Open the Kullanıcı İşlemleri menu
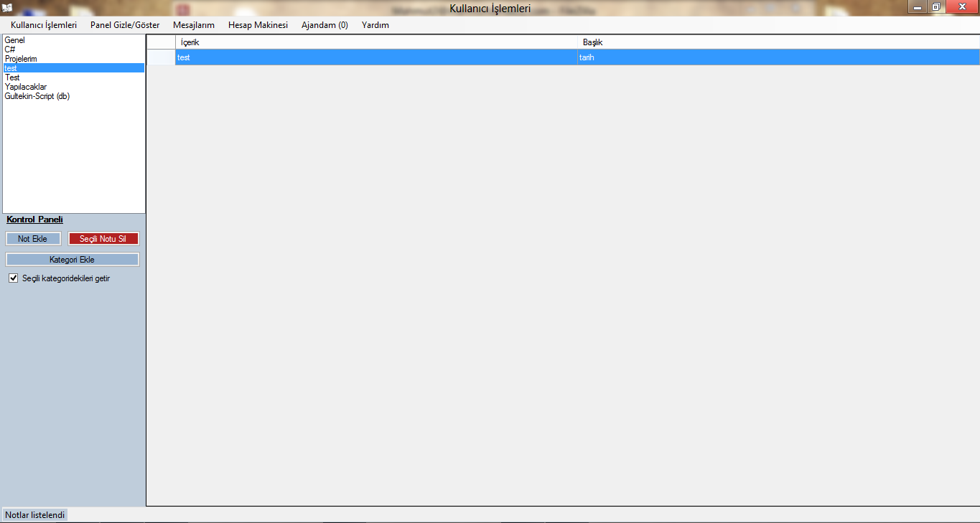 pyautogui.click(x=44, y=25)
